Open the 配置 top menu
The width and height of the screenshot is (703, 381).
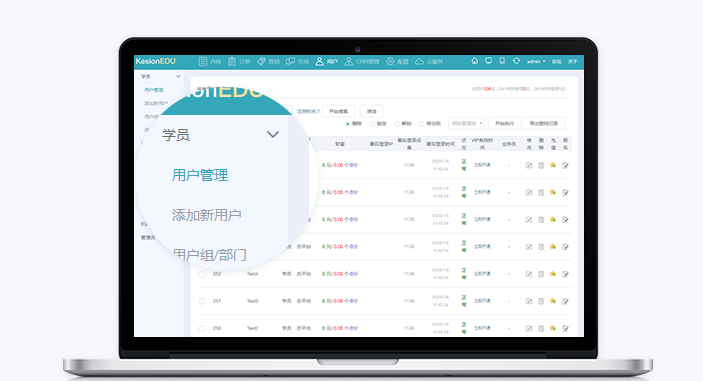(x=397, y=61)
